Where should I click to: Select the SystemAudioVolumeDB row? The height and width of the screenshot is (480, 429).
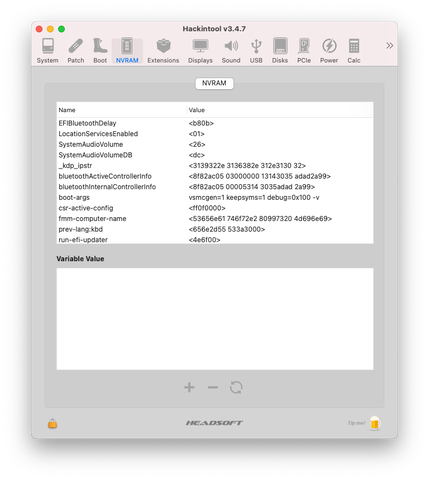pos(215,155)
